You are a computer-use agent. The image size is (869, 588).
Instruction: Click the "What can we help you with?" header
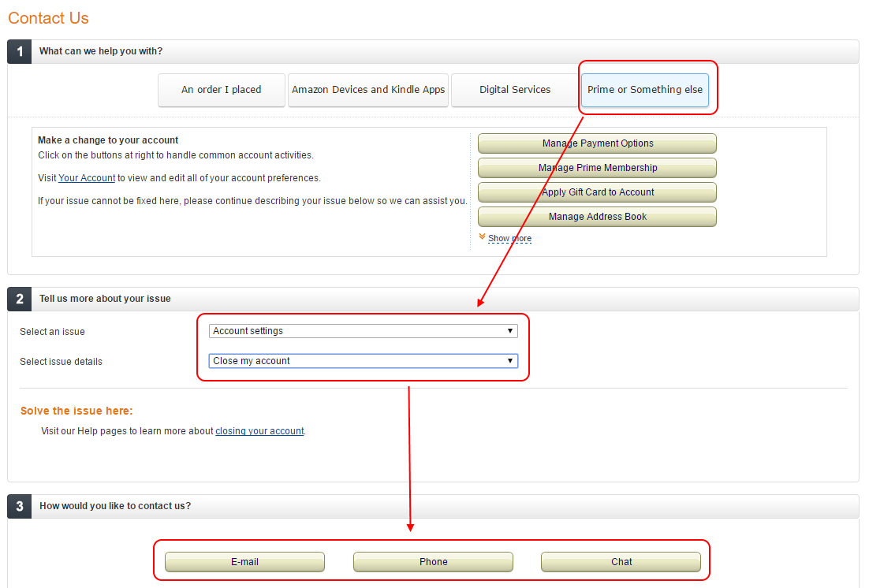pyautogui.click(x=101, y=51)
